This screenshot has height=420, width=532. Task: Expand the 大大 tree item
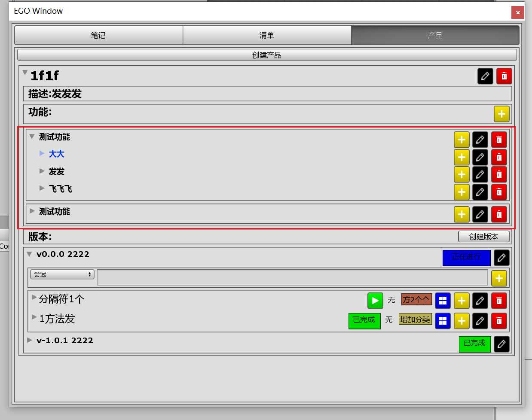(42, 153)
